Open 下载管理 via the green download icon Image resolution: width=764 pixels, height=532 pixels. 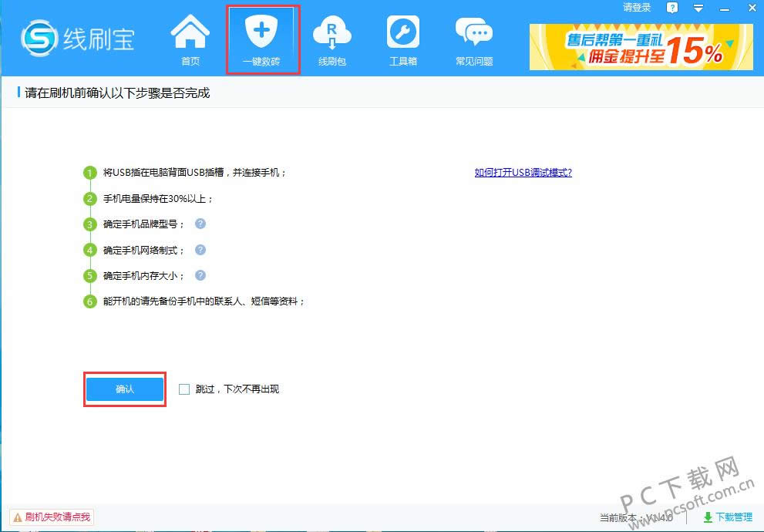tap(708, 517)
